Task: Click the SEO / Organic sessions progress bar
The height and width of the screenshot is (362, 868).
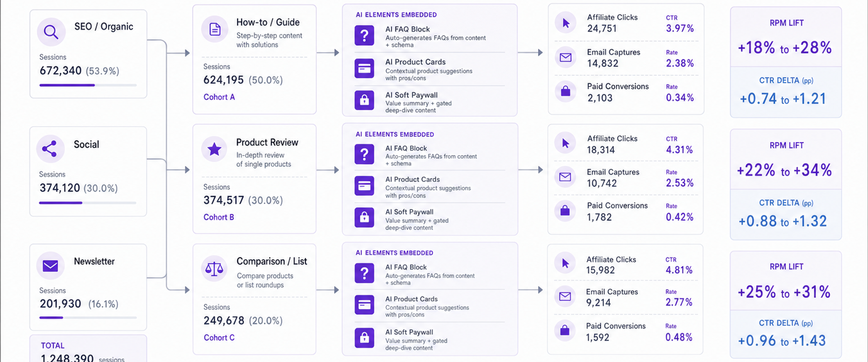Action: click(88, 85)
